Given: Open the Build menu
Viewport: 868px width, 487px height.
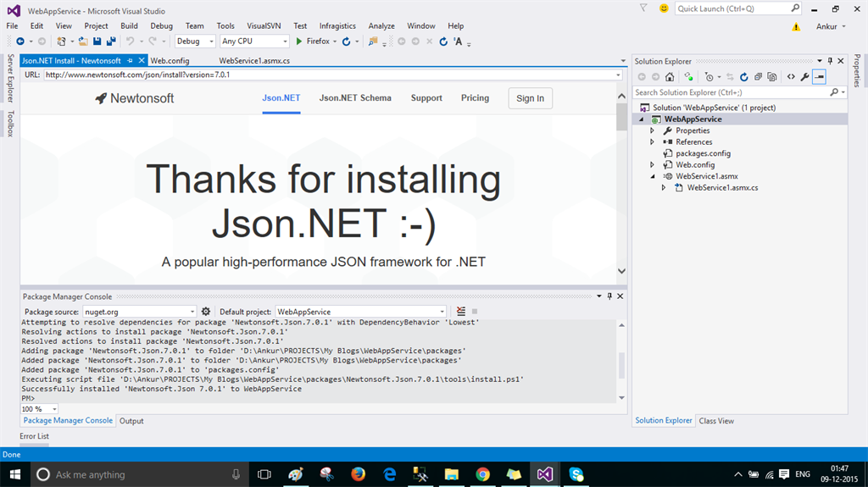Looking at the screenshot, I should pos(129,26).
